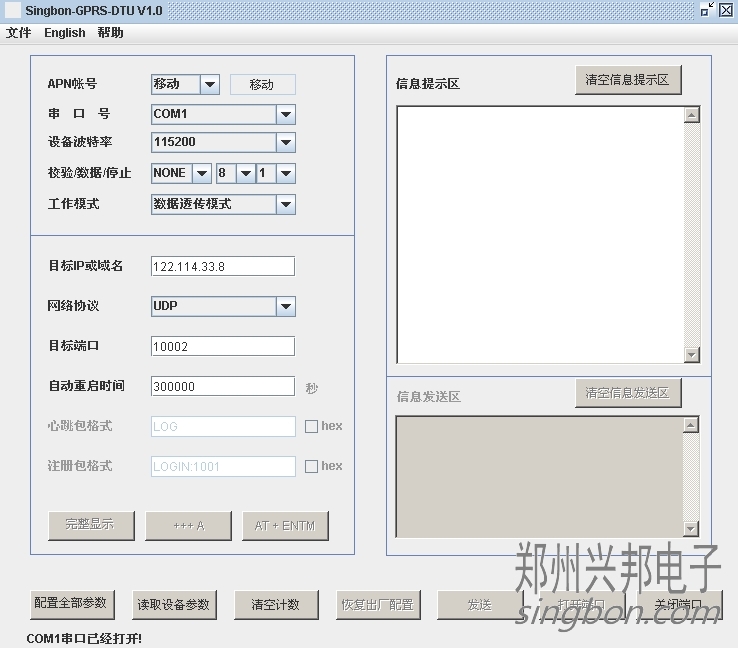The image size is (738, 648).
Task: Expand the 串口号 COM1 dropdown
Action: (285, 114)
